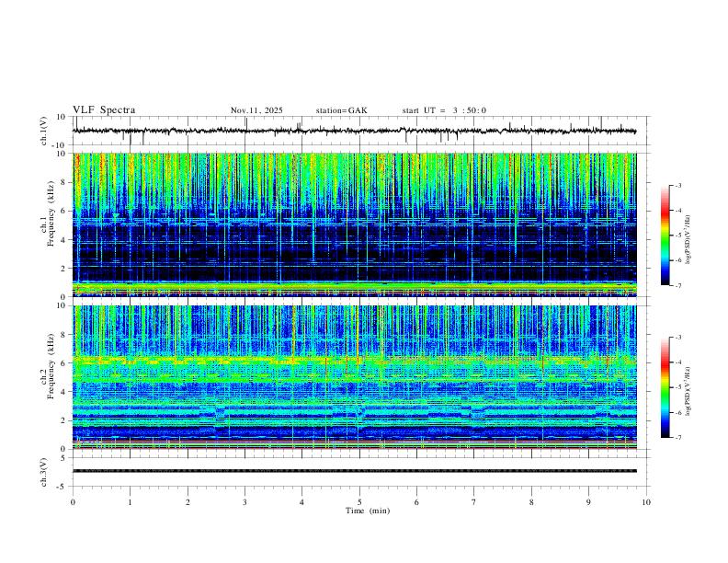Click the "ch.3(V)" axis label
The width and height of the screenshot is (728, 563).
click(44, 472)
